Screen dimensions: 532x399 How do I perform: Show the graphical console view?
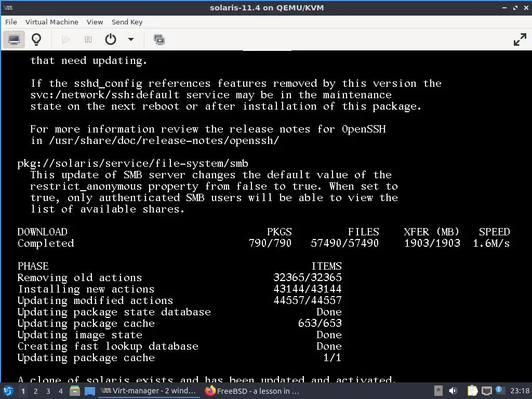point(14,39)
